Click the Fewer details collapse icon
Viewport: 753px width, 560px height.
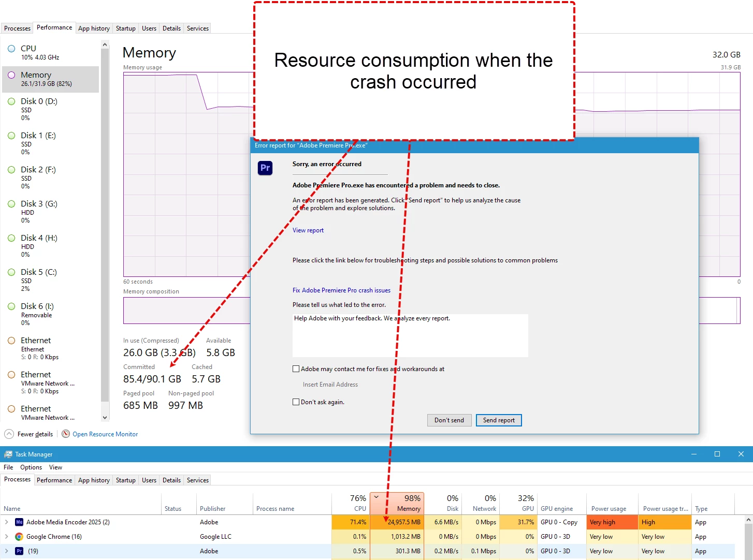tap(9, 434)
